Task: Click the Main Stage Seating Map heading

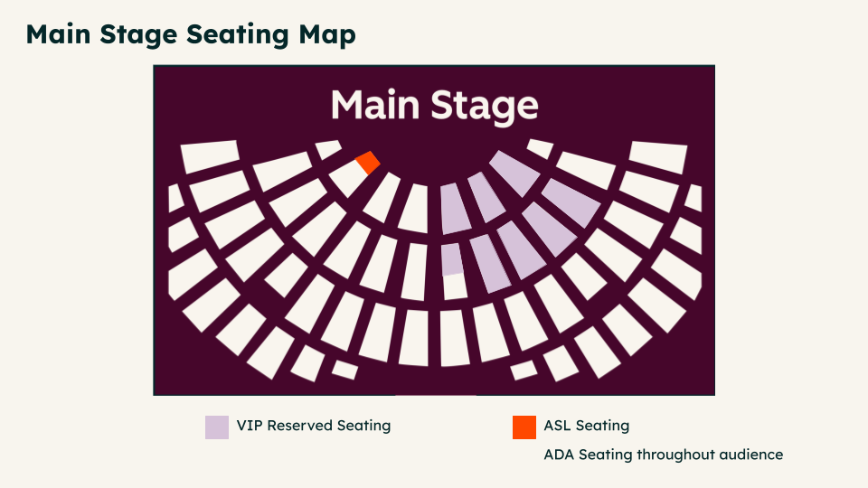Action: coord(191,34)
